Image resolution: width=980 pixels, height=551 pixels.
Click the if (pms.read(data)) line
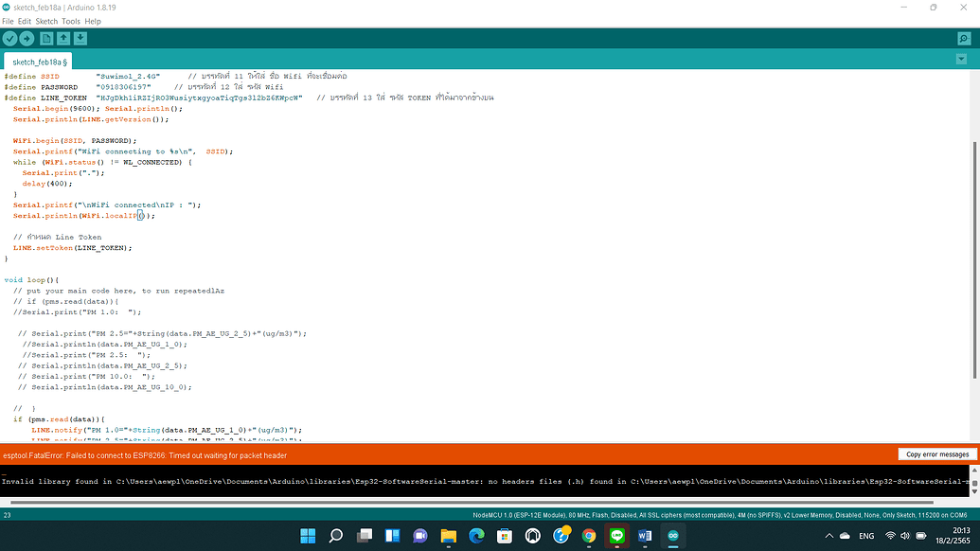click(x=59, y=419)
